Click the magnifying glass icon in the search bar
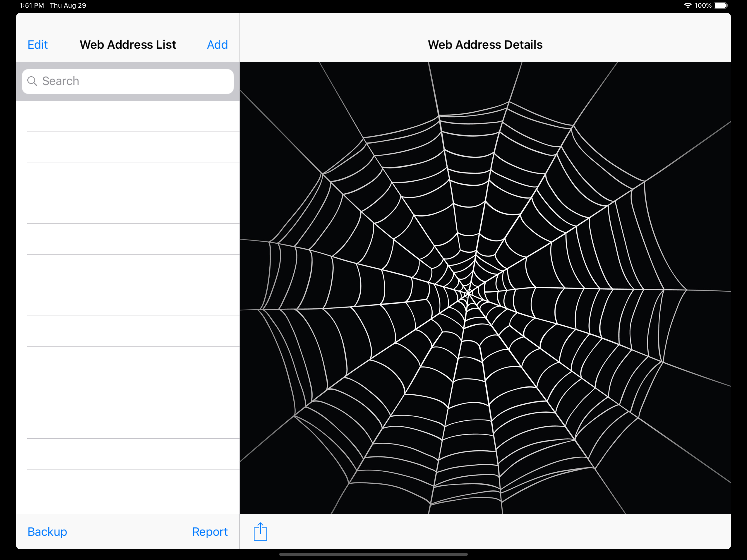Image resolution: width=747 pixels, height=560 pixels. click(x=32, y=81)
